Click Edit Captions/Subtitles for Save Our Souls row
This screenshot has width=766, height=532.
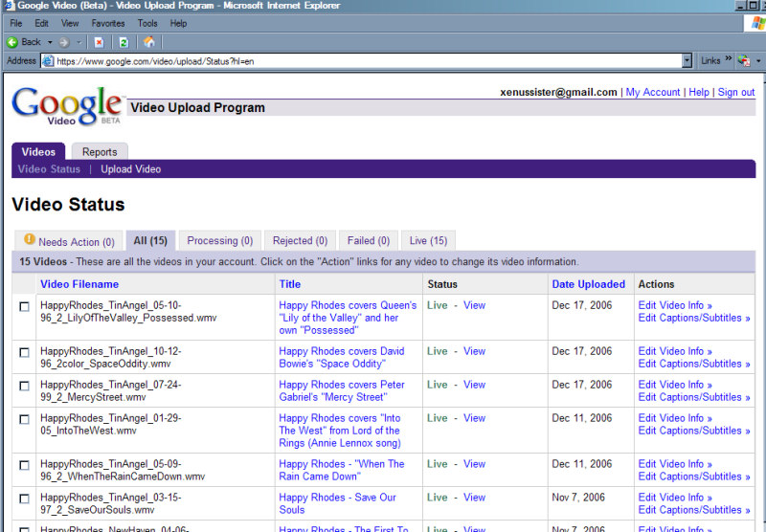click(x=693, y=510)
